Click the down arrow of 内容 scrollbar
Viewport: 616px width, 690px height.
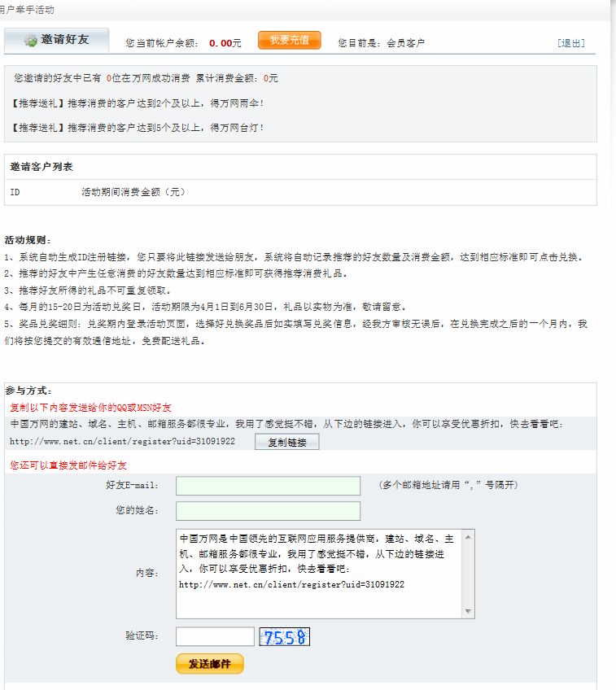pos(468,611)
